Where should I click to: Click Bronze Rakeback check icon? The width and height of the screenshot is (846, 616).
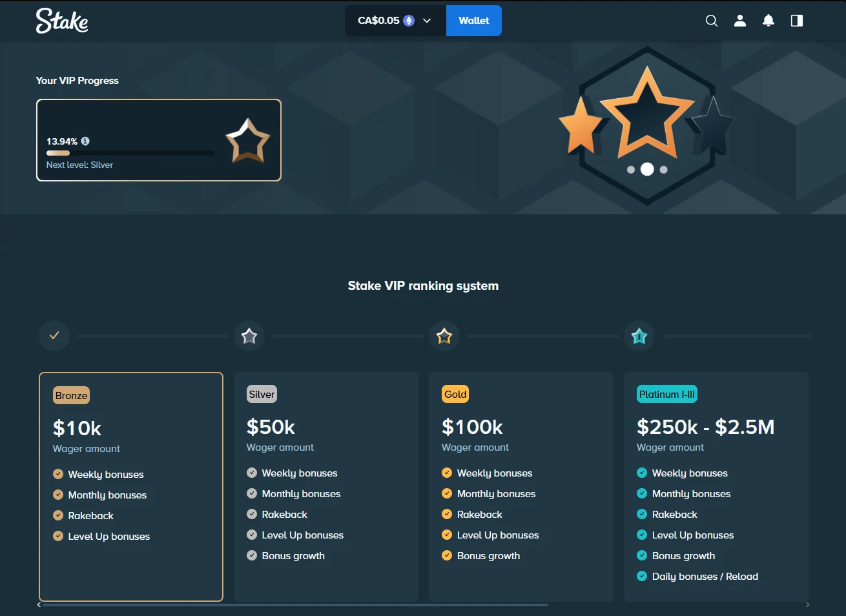coord(58,515)
